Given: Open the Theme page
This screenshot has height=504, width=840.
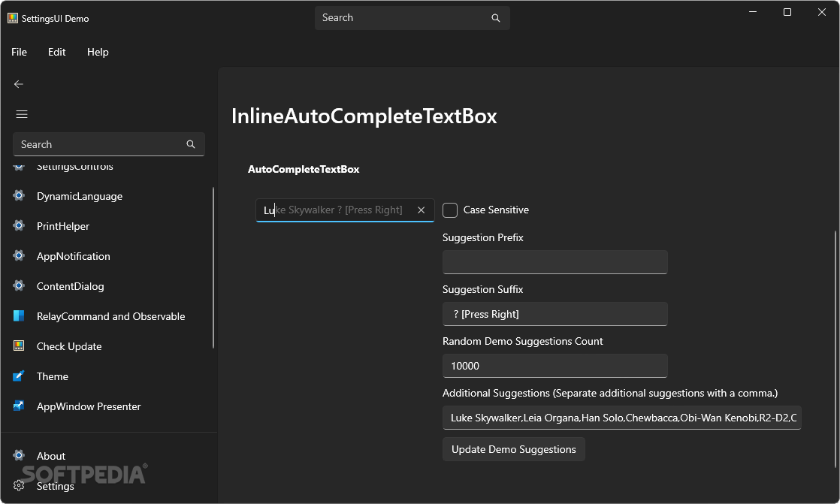Looking at the screenshot, I should pos(107,376).
